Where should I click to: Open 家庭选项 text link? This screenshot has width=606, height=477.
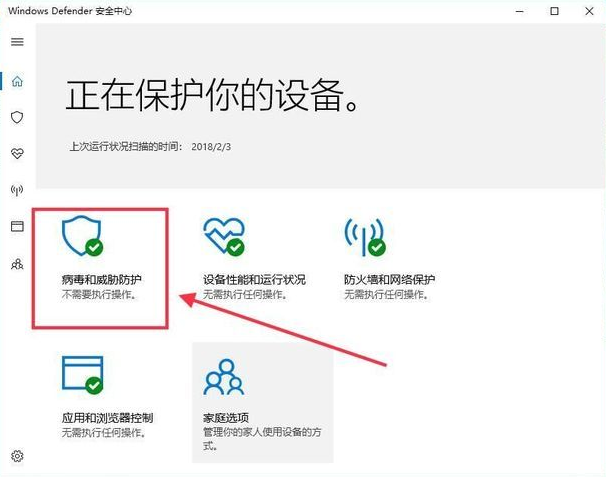pyautogui.click(x=225, y=417)
